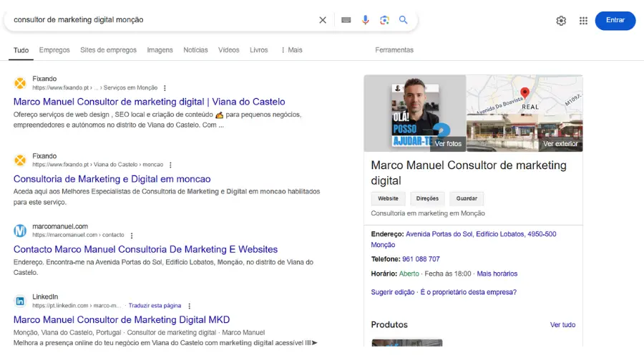The image size is (644, 358).
Task: Click the LinkedIn favicon icon
Action: [x=20, y=301]
